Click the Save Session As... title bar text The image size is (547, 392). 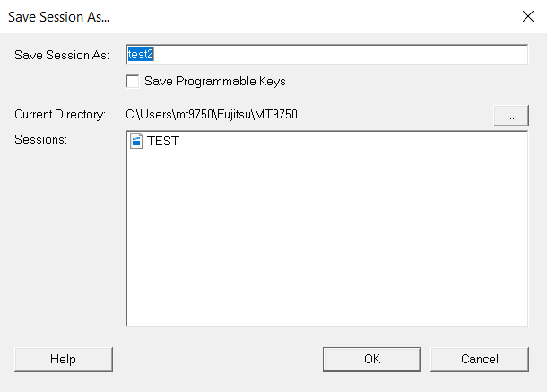[58, 17]
